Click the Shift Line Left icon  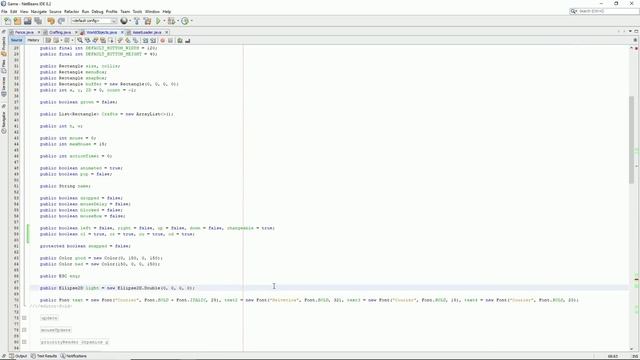coord(145,40)
